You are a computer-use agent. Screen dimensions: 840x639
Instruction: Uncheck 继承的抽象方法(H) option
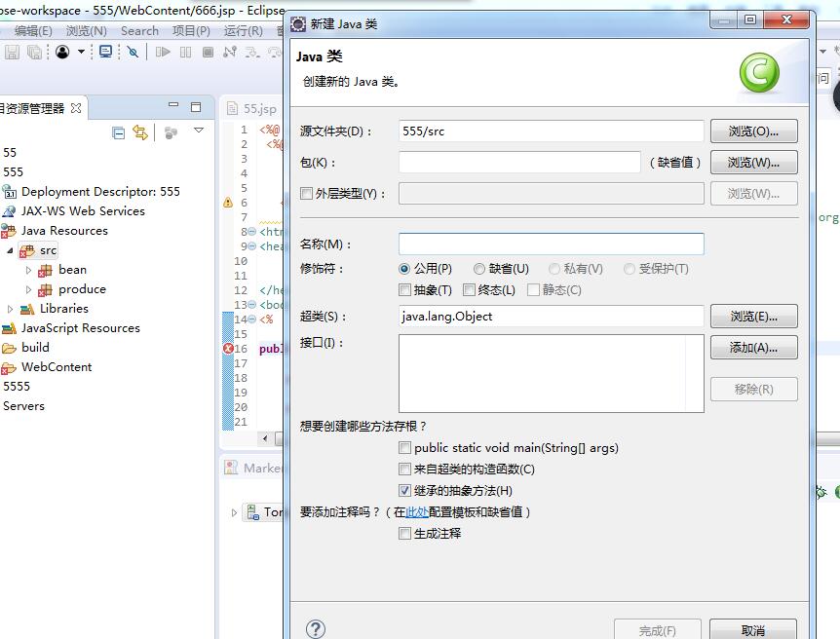tap(405, 491)
